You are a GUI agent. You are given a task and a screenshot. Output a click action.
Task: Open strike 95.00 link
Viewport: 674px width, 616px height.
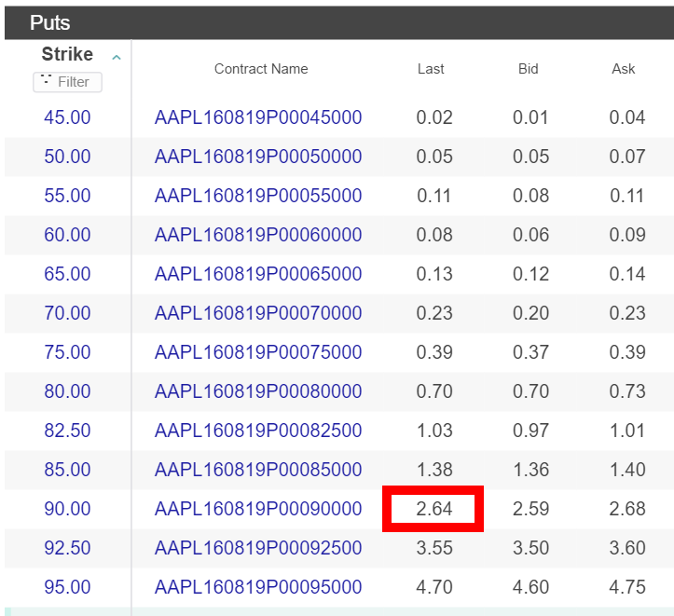pyautogui.click(x=67, y=587)
